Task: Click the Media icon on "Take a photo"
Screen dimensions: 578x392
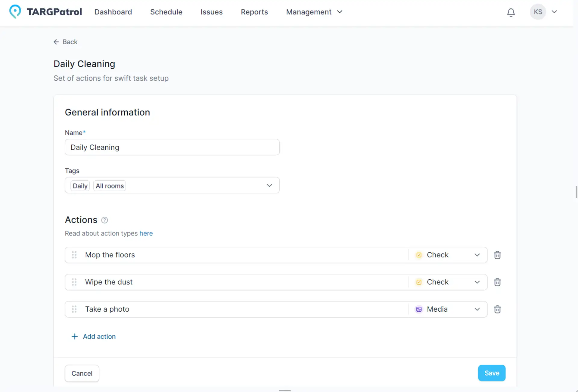Action: (x=419, y=309)
